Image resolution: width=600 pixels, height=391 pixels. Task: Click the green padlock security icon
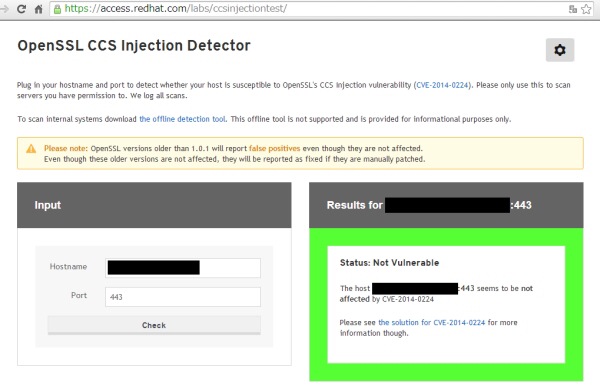coord(57,9)
